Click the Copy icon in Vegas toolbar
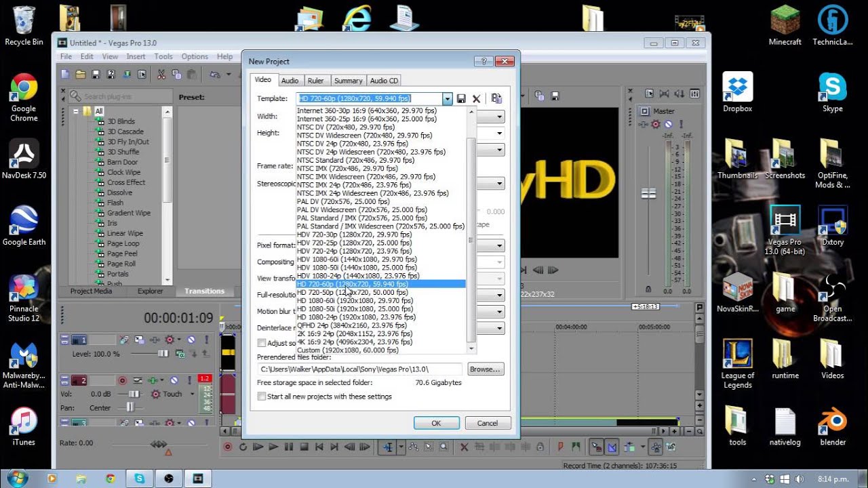This screenshot has width=868, height=488. 176,75
